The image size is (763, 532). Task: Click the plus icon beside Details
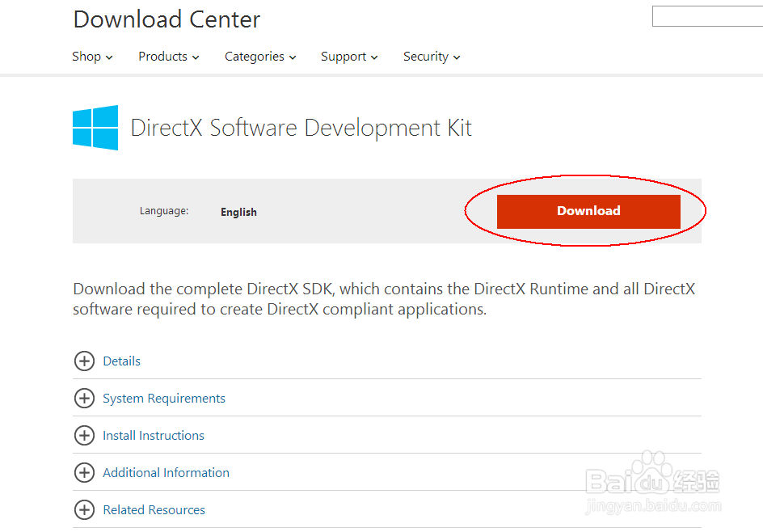[85, 361]
